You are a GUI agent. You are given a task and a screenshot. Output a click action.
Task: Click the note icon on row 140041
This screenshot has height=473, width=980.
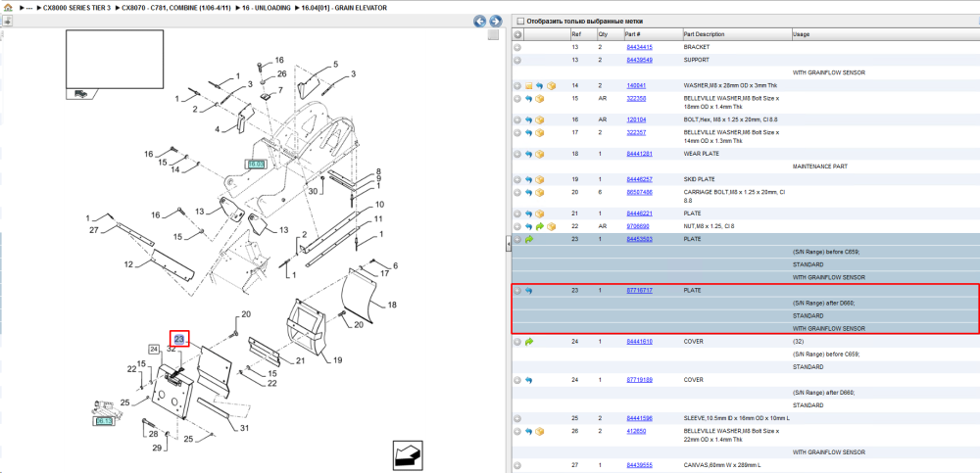(x=529, y=85)
